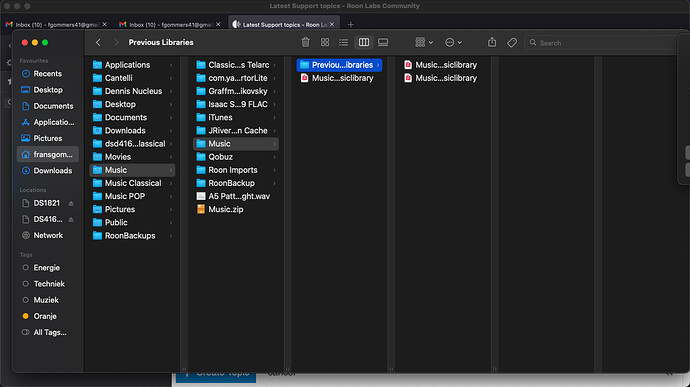This screenshot has height=387, width=690.
Task: Switch Finder to icon grid view
Action: [x=325, y=42]
